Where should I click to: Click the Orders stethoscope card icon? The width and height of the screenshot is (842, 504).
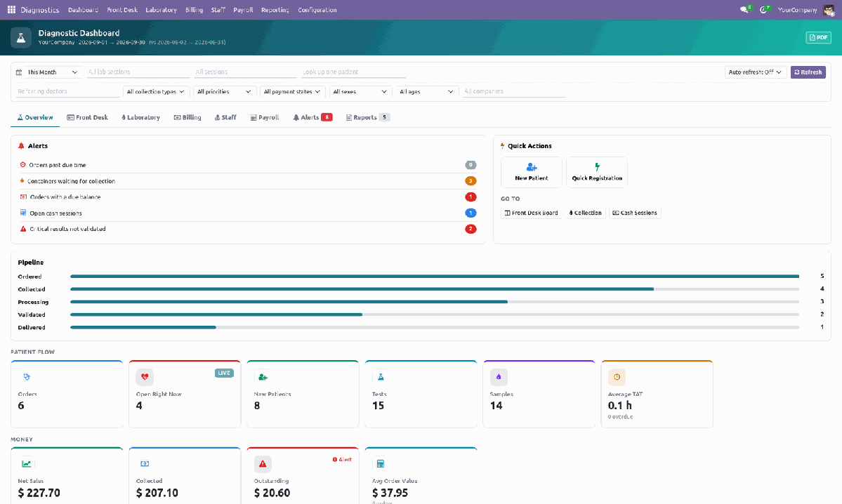click(26, 377)
